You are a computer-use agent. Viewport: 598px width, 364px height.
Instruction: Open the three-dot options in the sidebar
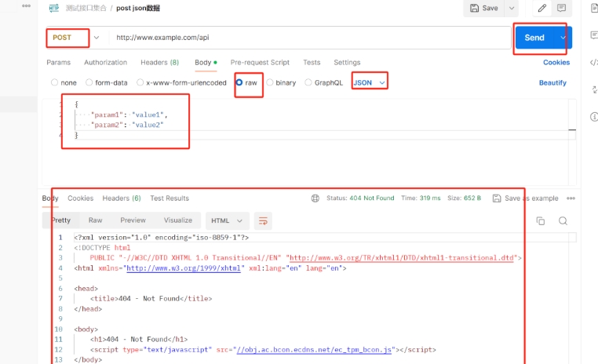click(27, 5)
